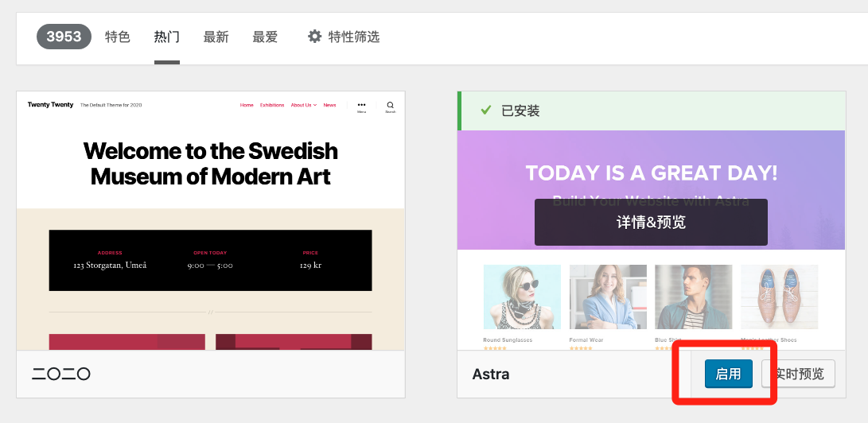Click the leather shoes product image
868x423 pixels.
780,297
